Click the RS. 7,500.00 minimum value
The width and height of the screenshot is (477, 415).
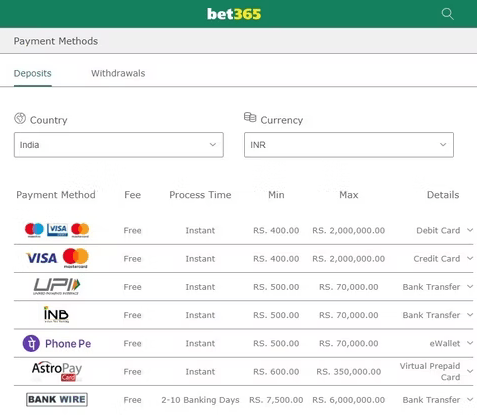[276, 400]
